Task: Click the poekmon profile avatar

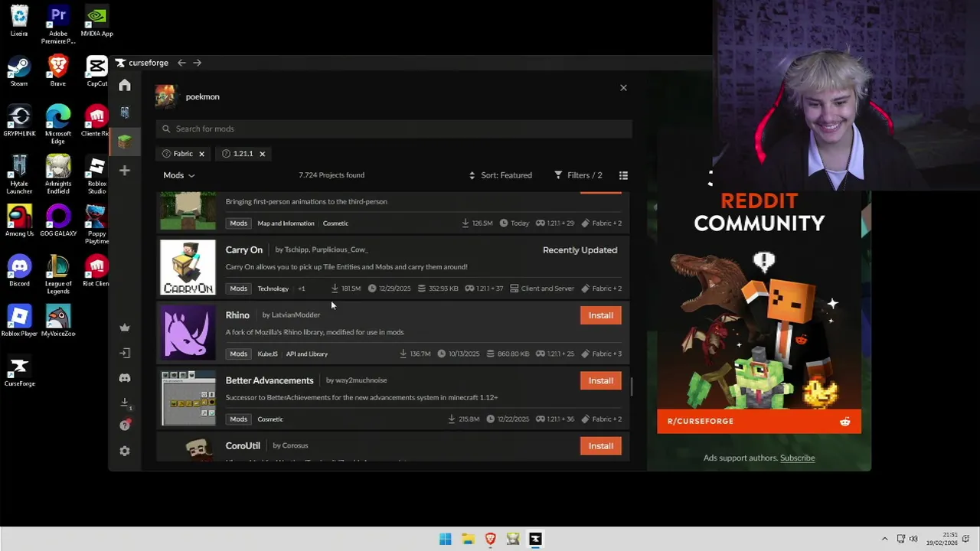Action: (x=166, y=96)
